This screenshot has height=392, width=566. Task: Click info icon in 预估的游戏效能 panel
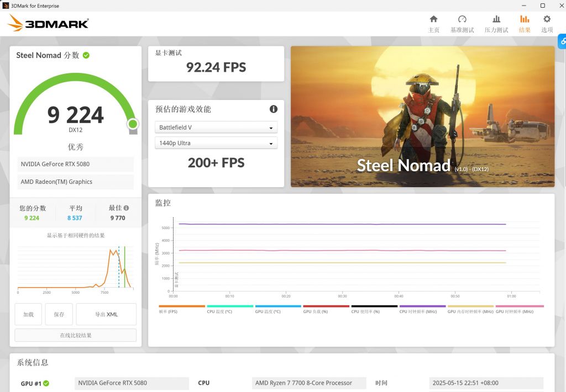(x=273, y=109)
